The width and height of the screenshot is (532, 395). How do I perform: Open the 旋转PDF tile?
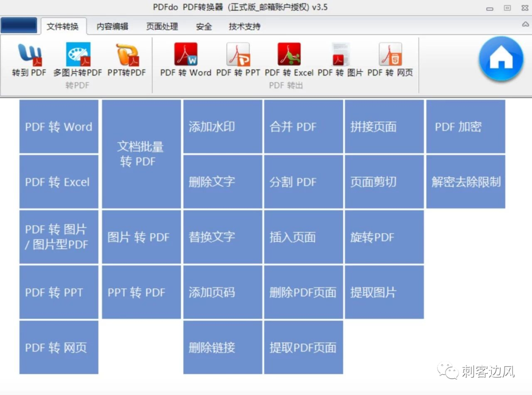tap(384, 237)
